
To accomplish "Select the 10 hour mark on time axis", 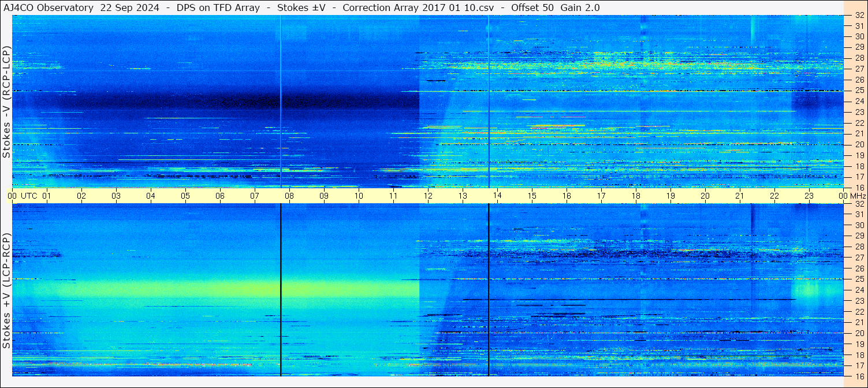I will (x=359, y=196).
